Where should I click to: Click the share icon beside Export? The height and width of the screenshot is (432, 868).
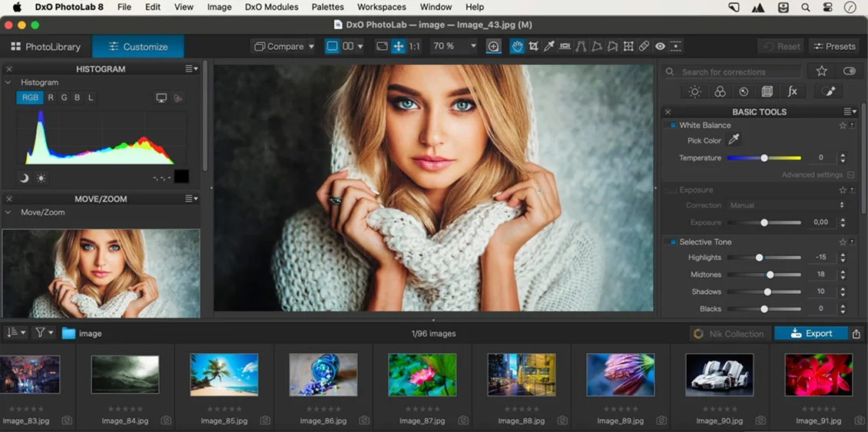856,334
